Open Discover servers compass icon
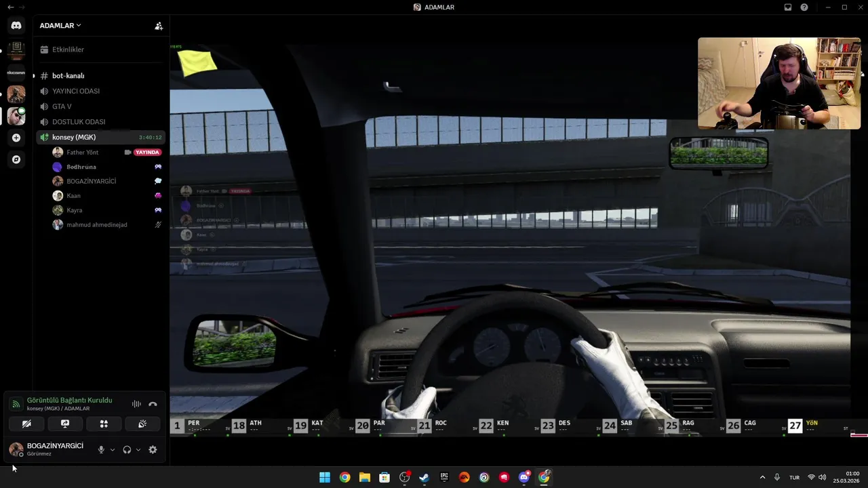868x488 pixels. (16, 159)
